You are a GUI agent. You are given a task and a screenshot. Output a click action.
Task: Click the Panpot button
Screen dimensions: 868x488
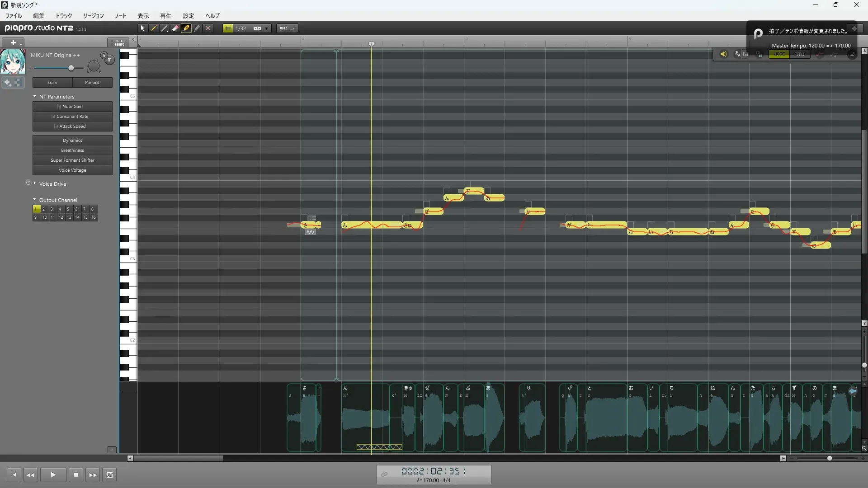pyautogui.click(x=92, y=83)
